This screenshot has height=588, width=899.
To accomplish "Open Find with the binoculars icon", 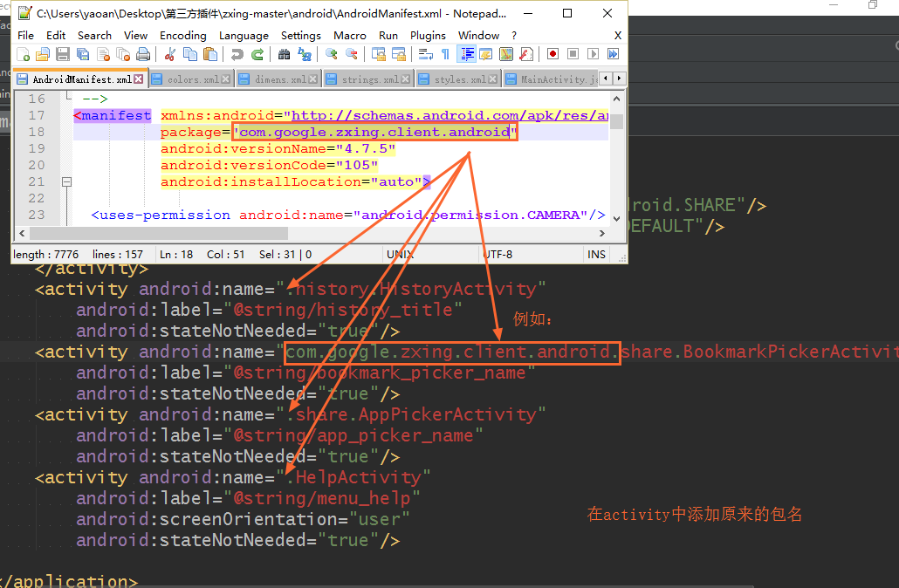I will [284, 54].
